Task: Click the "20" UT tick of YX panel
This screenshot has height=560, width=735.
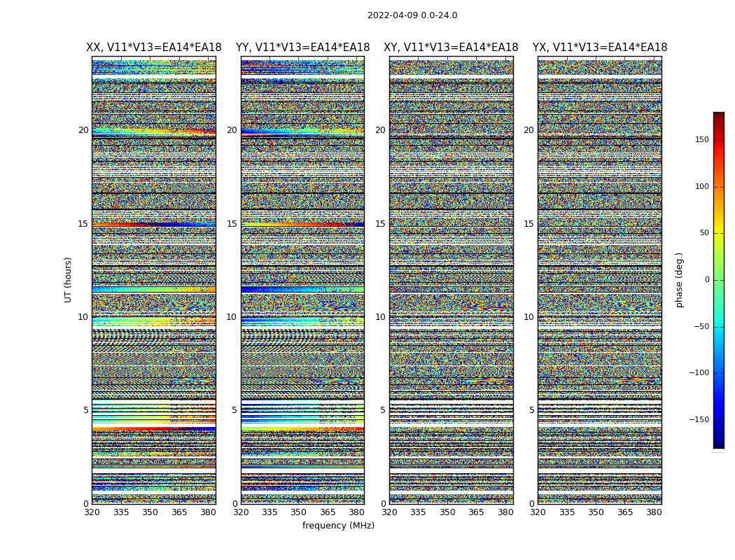Action: click(x=528, y=130)
